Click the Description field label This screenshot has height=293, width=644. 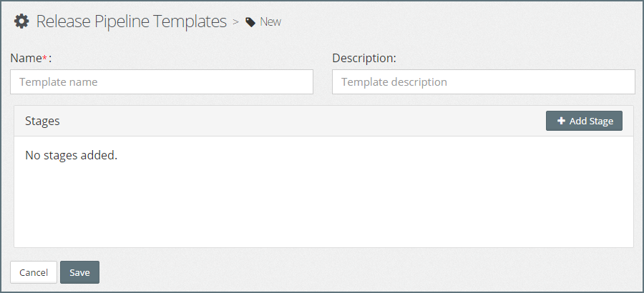(364, 58)
